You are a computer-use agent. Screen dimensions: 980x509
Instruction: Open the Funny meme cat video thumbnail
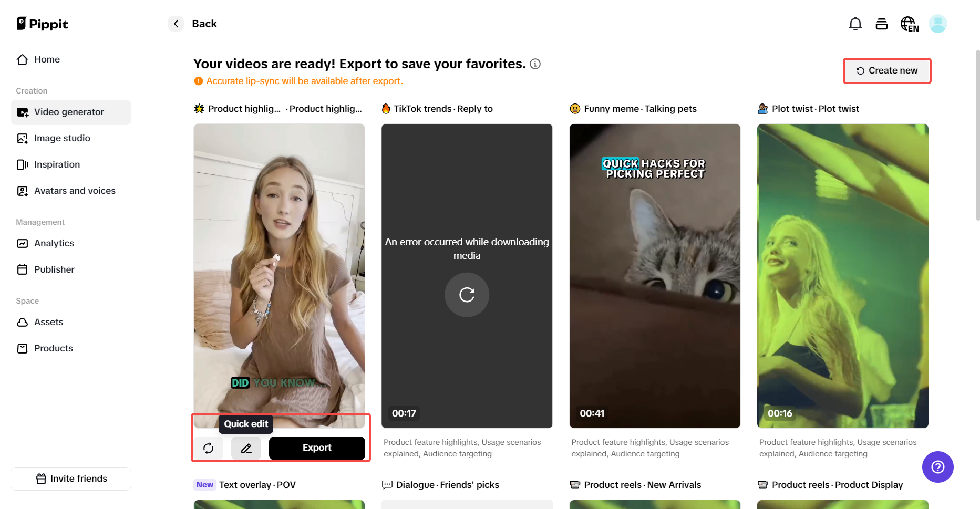655,276
